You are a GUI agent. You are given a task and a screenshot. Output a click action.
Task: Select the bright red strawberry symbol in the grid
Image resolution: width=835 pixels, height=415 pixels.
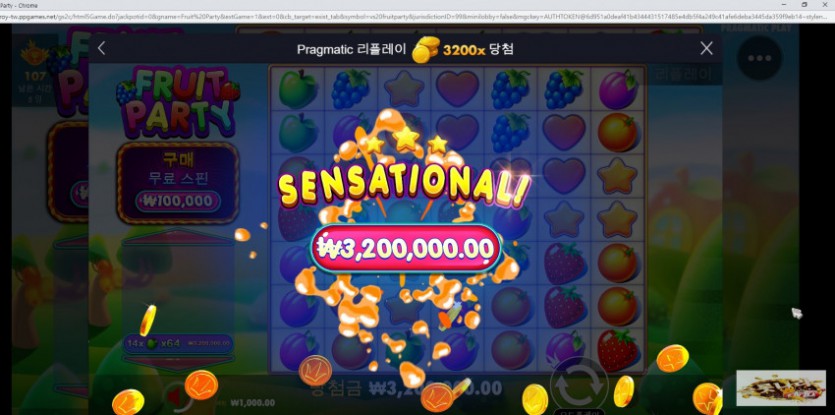617,349
